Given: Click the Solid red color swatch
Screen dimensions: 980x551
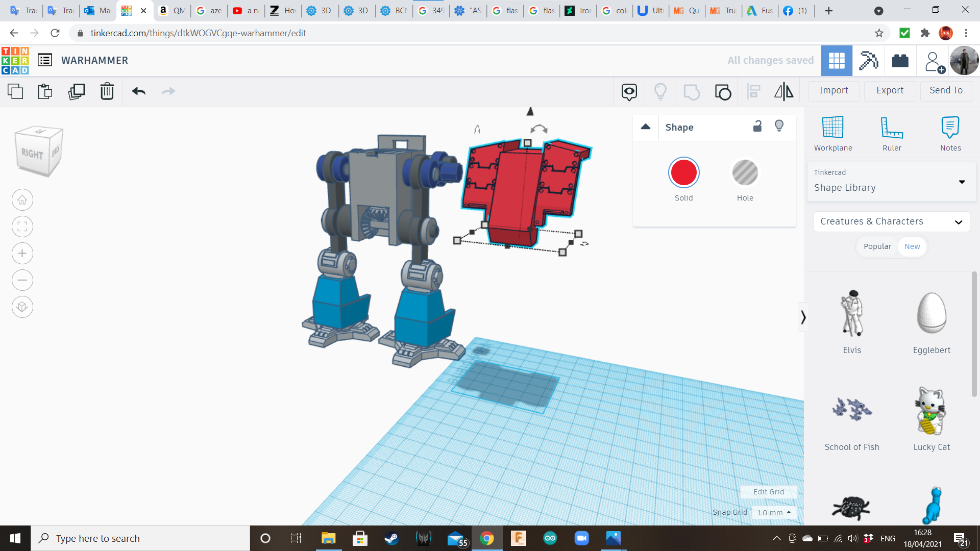Looking at the screenshot, I should coord(683,173).
